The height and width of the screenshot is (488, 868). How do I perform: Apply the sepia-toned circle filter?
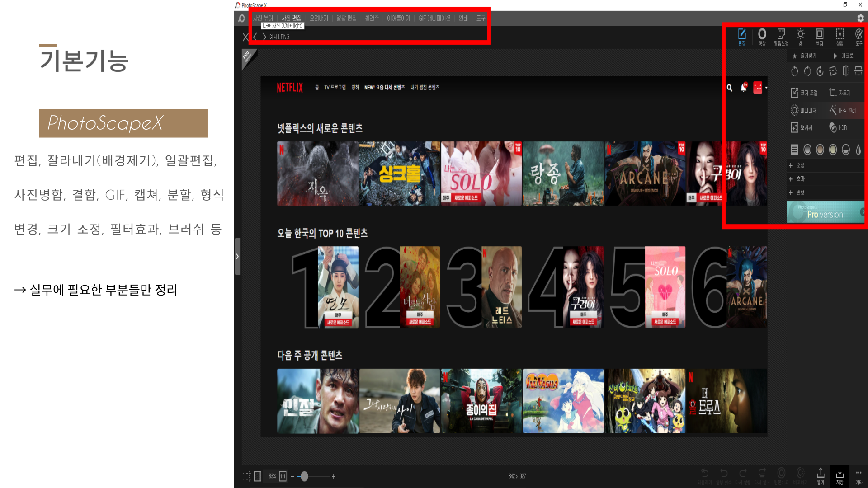pyautogui.click(x=820, y=150)
